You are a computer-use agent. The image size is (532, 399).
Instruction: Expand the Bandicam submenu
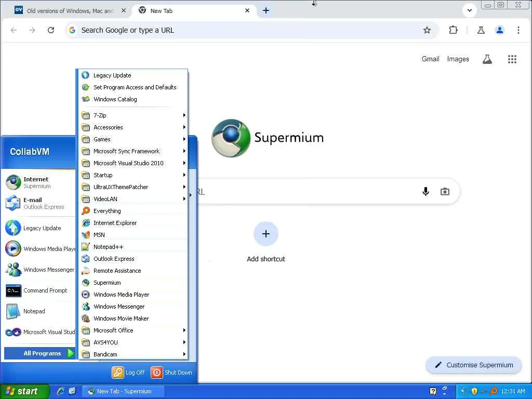pos(133,354)
